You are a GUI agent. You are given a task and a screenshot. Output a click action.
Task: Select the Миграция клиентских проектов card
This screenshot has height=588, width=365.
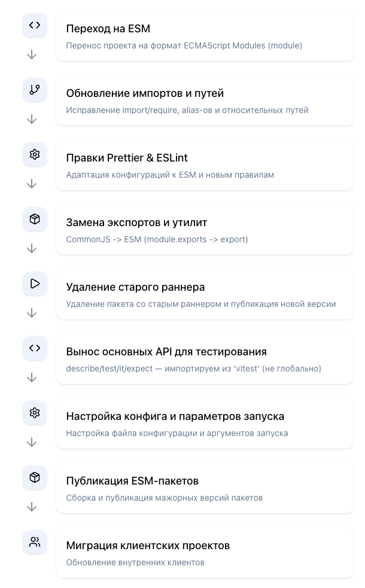click(x=205, y=553)
